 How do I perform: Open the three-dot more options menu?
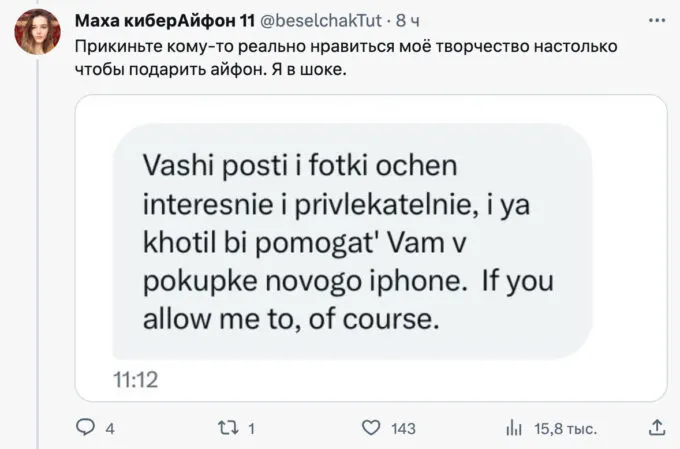[x=656, y=20]
